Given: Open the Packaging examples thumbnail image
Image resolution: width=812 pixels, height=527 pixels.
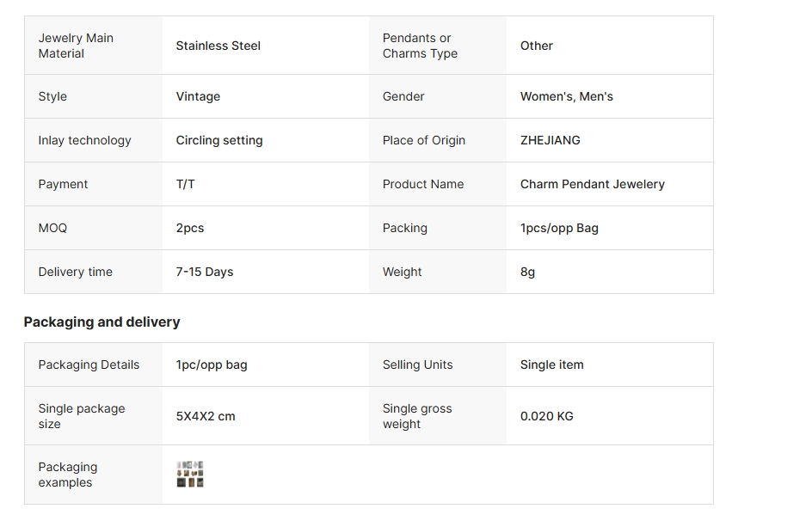Looking at the screenshot, I should (x=190, y=475).
